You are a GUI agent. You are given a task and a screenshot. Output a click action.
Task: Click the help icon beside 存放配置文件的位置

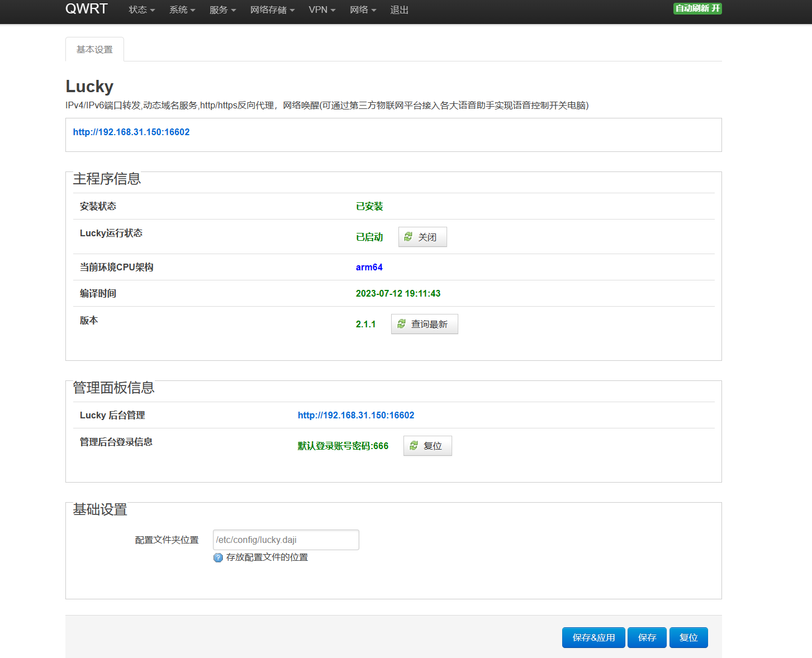pos(218,557)
